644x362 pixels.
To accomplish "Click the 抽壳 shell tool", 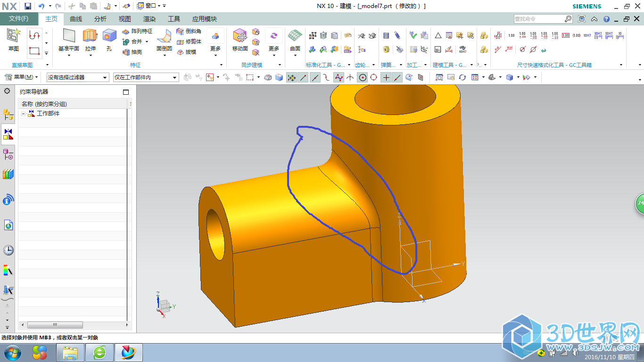I will (x=132, y=52).
